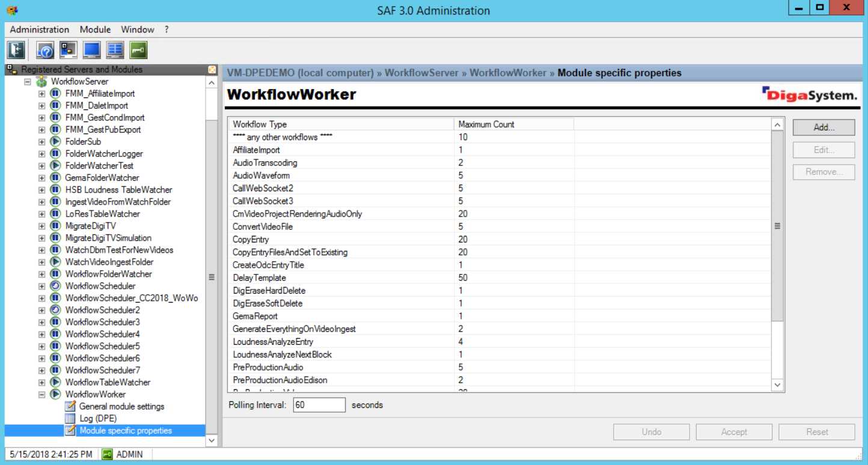
Task: Open the Window menu
Action: (138, 29)
